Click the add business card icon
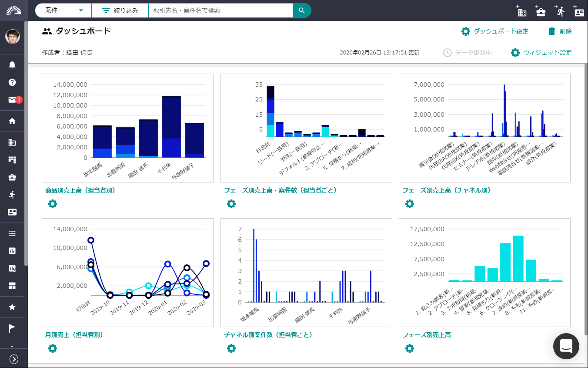Viewport: 588px width, 368px height. coord(579,11)
